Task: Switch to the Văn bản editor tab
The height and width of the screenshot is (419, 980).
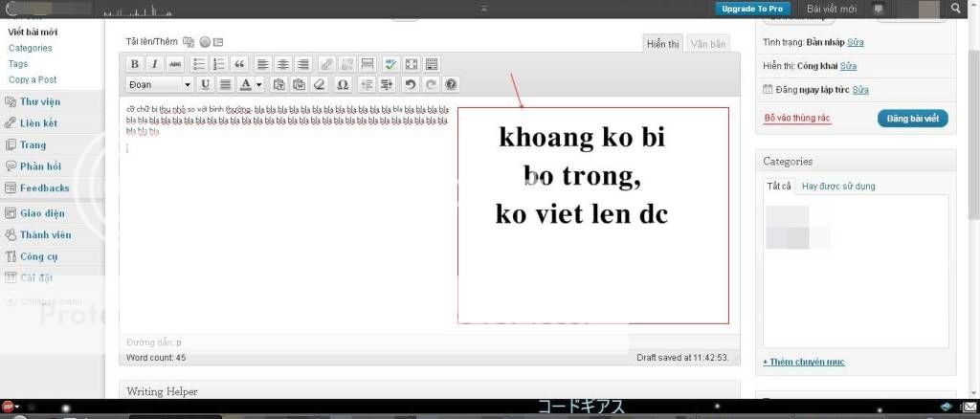Action: tap(708, 44)
